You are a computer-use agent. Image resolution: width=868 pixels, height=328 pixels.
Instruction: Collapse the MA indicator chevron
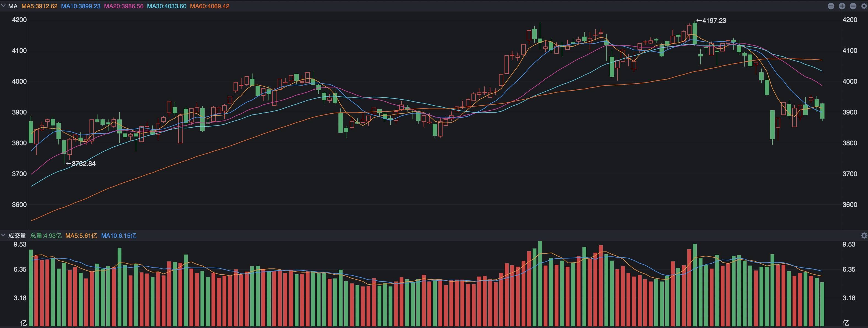point(3,6)
